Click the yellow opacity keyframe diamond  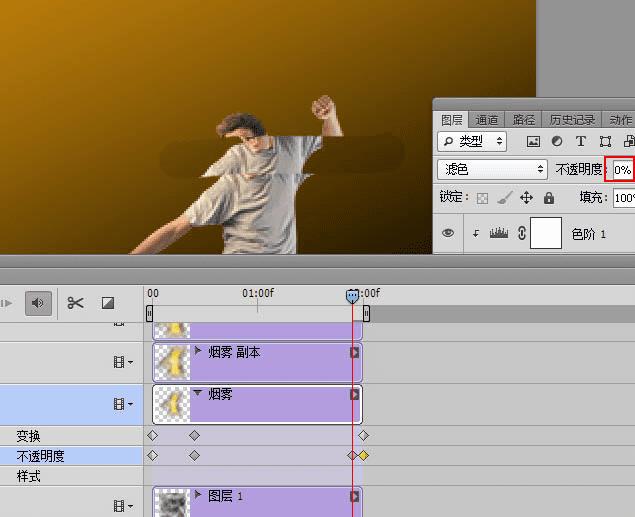[365, 456]
